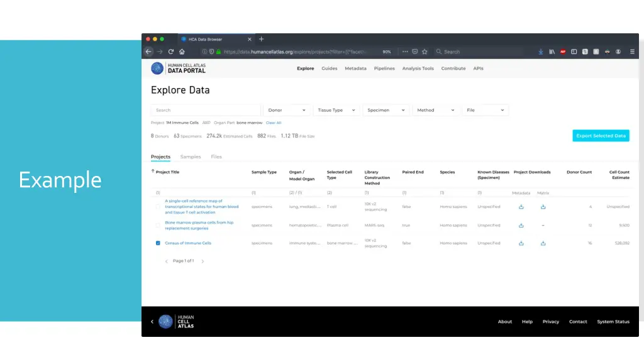The width and height of the screenshot is (644, 362).
Task: Check the Bone marrow plasma cells project checkbox
Action: pos(158,225)
